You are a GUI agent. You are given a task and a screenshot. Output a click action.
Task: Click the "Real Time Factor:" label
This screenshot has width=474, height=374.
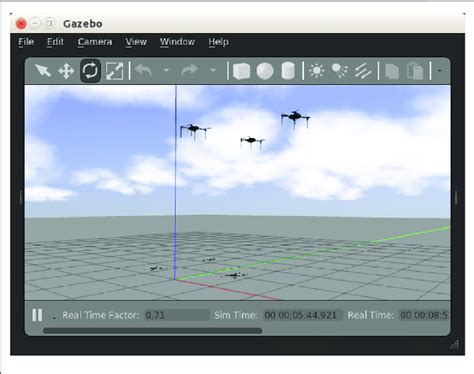pos(101,315)
